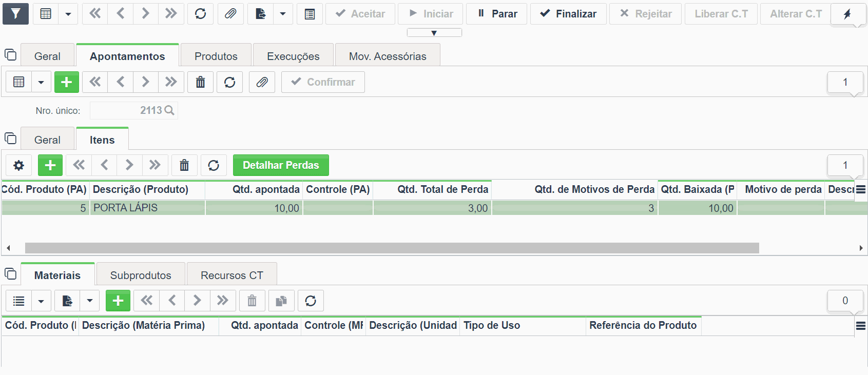This screenshot has height=375, width=868.
Task: Switch to the Geral sub-tab beside Itens
Action: coord(47,140)
